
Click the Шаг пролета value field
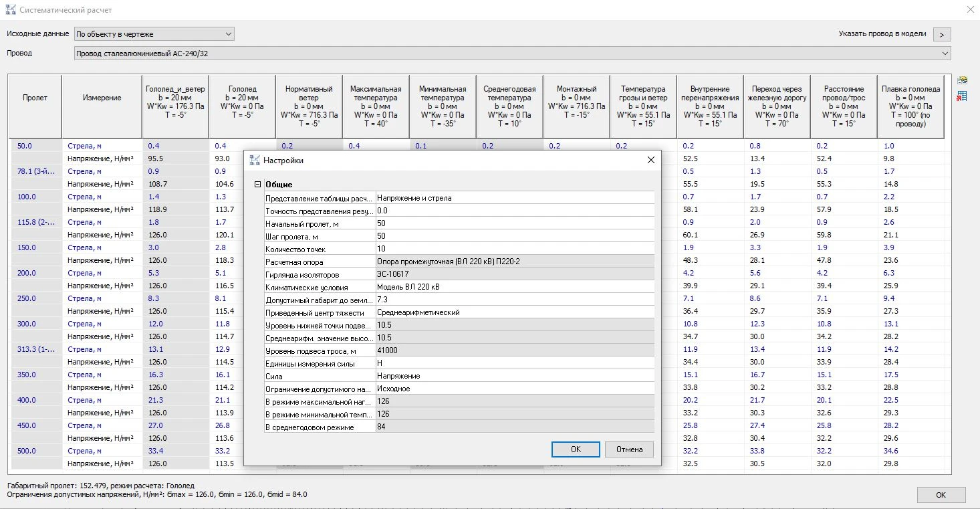click(515, 236)
